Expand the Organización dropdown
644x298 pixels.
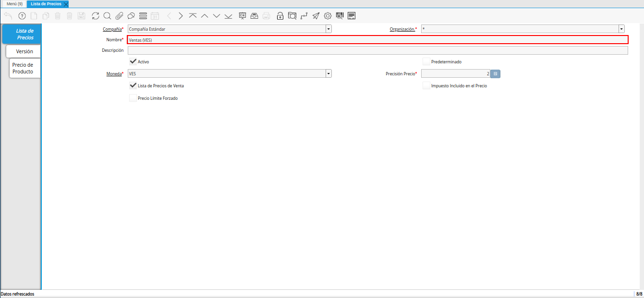[x=621, y=29]
